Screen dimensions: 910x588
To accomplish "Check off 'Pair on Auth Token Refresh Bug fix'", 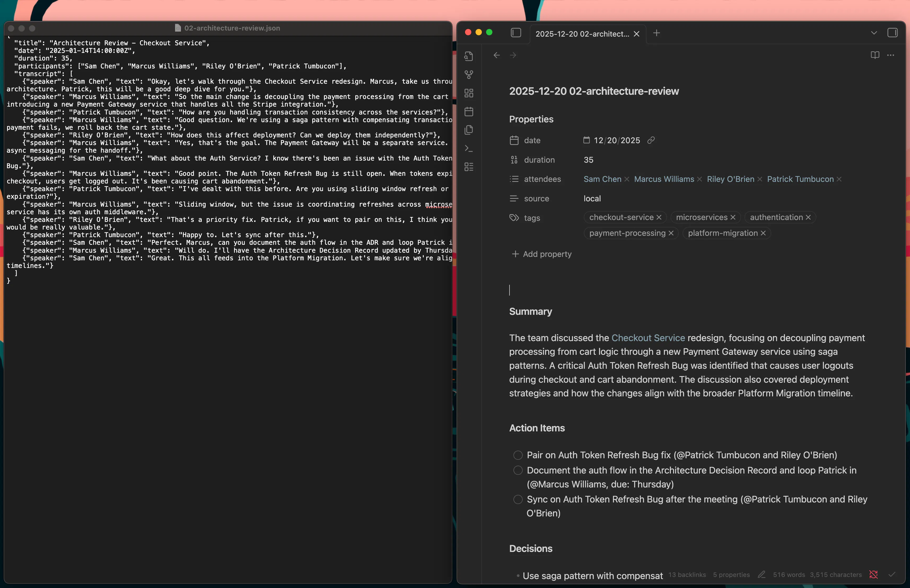I will point(518,455).
